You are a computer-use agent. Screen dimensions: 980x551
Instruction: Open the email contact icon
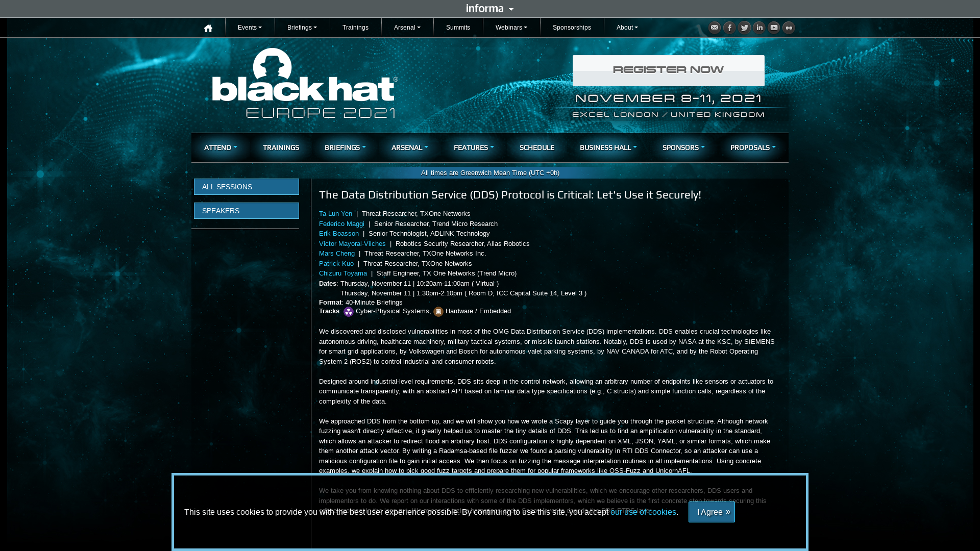click(715, 28)
